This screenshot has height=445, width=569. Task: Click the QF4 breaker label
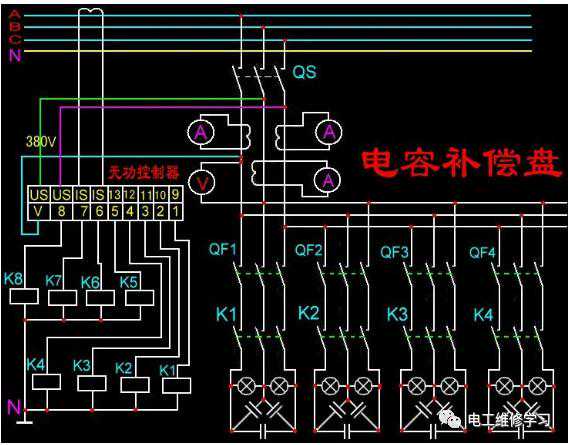pos(482,252)
